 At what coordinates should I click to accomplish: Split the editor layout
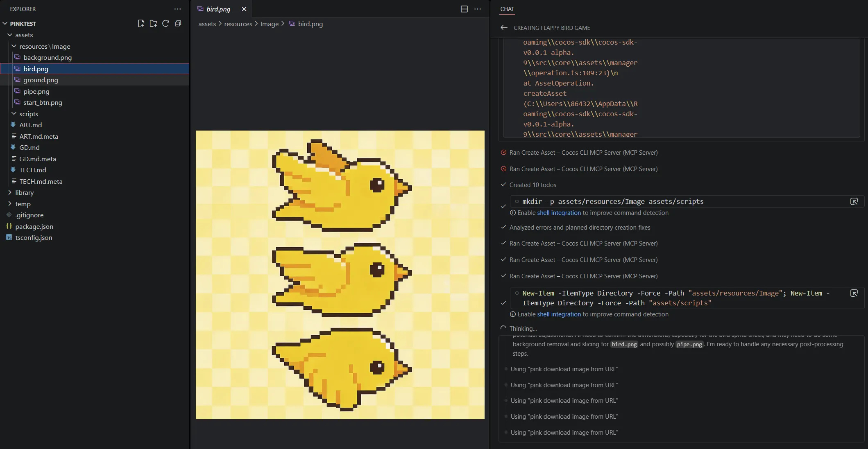point(464,9)
